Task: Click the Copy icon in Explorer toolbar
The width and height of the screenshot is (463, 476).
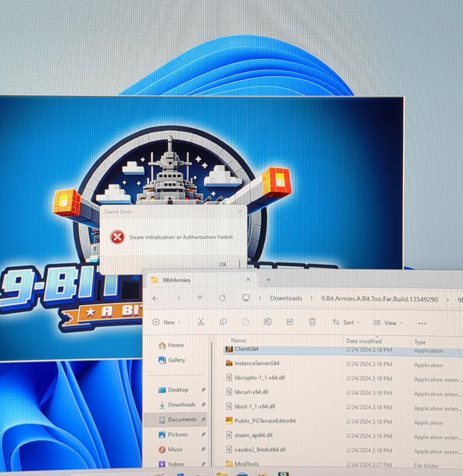Action: pos(223,322)
